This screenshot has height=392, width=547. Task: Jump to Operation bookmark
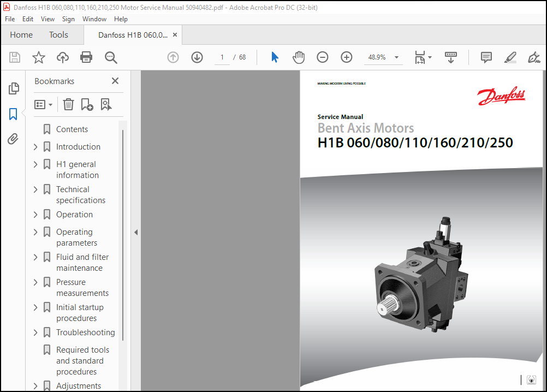74,215
